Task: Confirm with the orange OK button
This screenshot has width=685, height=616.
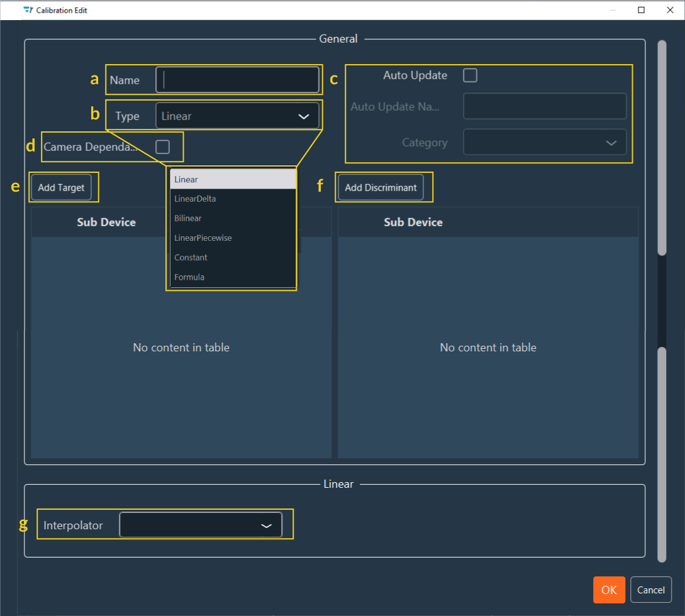Action: 608,590
